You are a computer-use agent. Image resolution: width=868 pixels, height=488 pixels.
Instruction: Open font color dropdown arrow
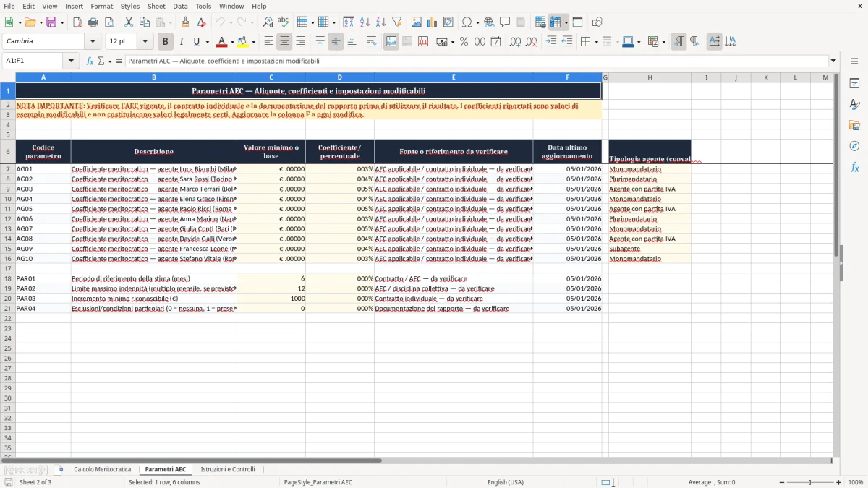tap(232, 42)
